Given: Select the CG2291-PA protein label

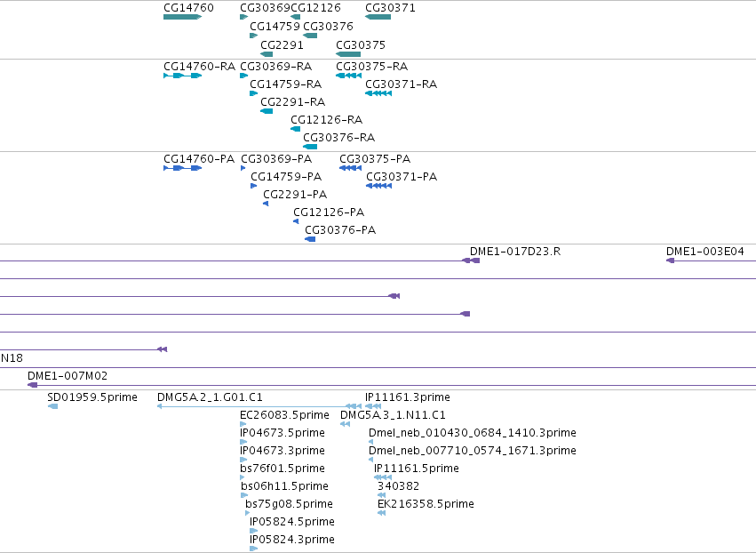Looking at the screenshot, I should (x=295, y=195).
